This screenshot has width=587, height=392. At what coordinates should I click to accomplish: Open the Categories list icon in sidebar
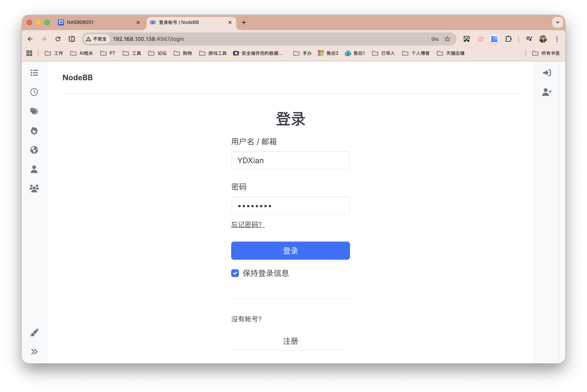[34, 73]
